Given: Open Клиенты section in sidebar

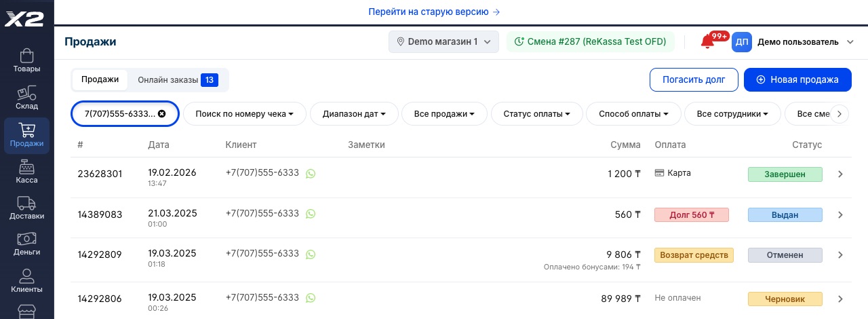Looking at the screenshot, I should click(26, 281).
